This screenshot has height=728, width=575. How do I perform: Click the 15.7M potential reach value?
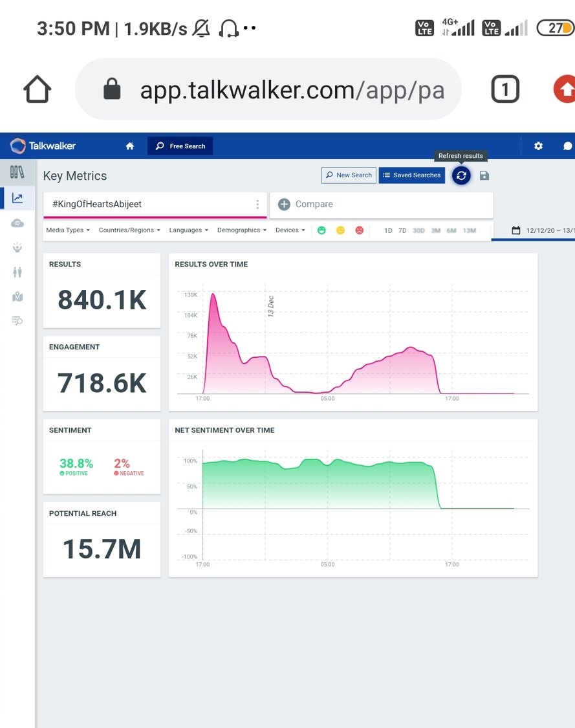point(102,549)
